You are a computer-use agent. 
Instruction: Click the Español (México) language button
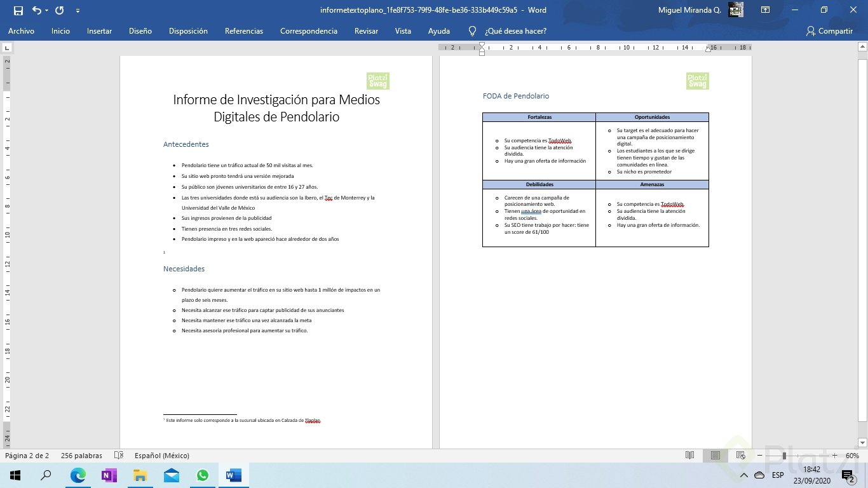point(161,456)
